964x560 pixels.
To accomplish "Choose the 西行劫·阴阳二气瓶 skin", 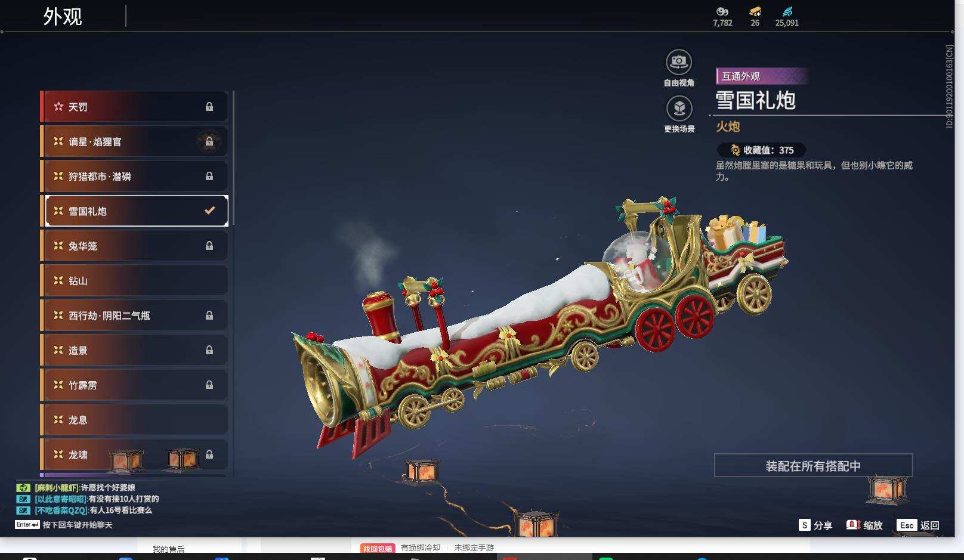I will [x=135, y=315].
